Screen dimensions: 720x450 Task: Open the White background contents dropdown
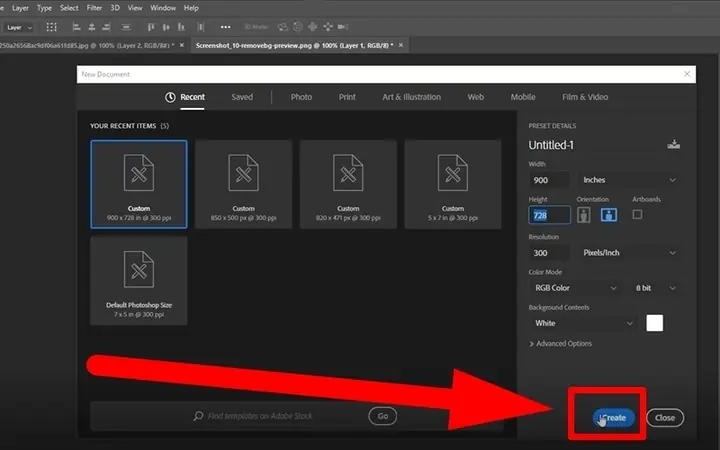[x=583, y=323]
